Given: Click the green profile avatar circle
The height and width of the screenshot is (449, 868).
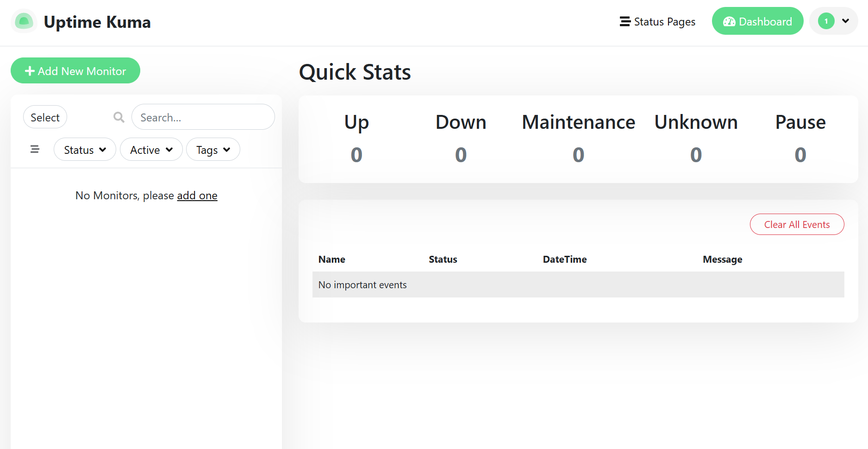Looking at the screenshot, I should pos(826,21).
